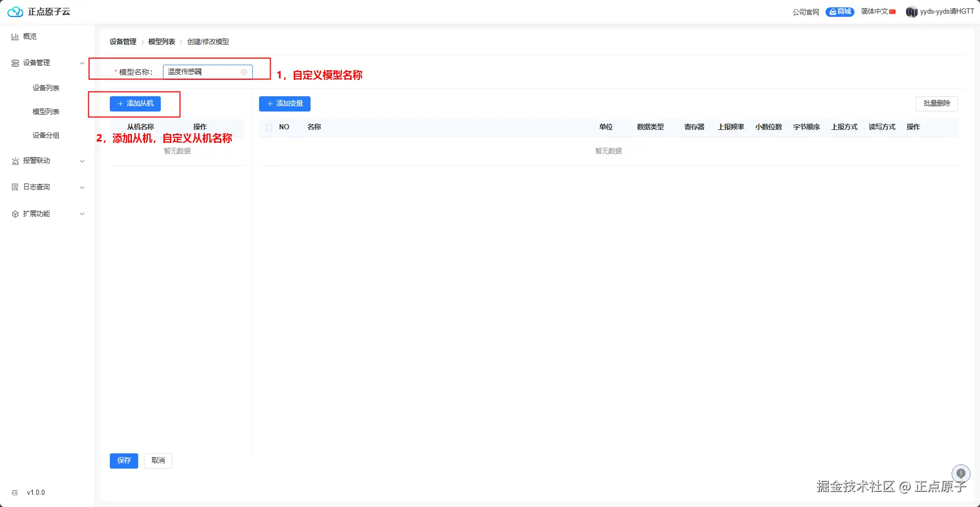980x507 pixels.
Task: Click the 添加从机 button
Action: [x=135, y=104]
